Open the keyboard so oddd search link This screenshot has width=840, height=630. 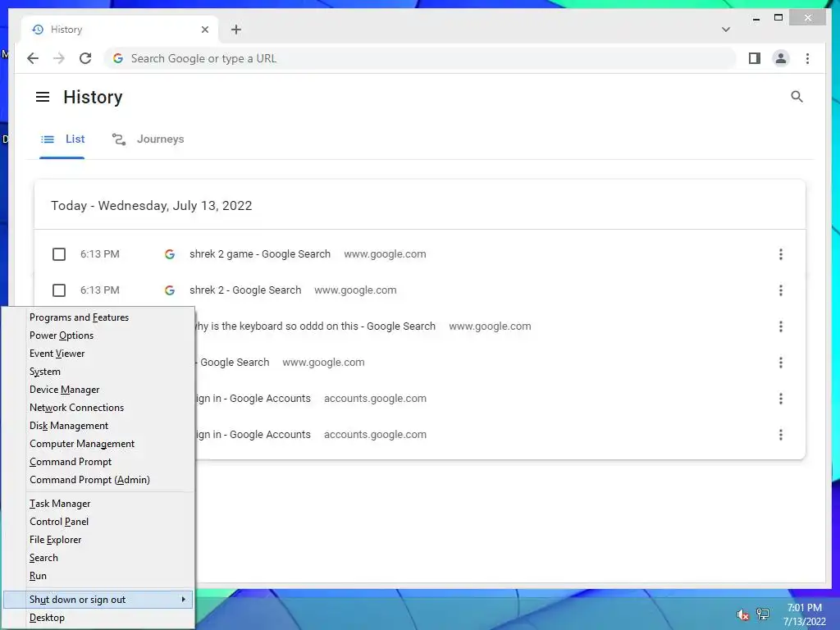pyautogui.click(x=316, y=326)
